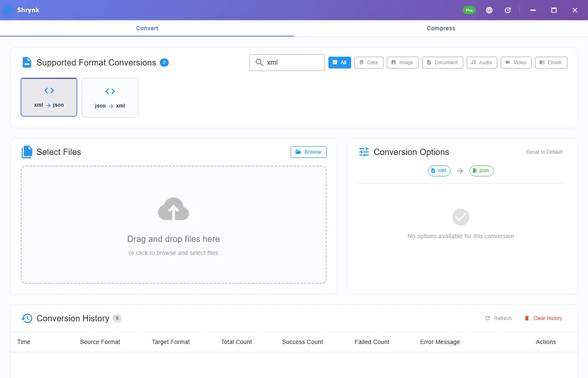Click the Target Format column header
This screenshot has width=588, height=378.
point(171,342)
